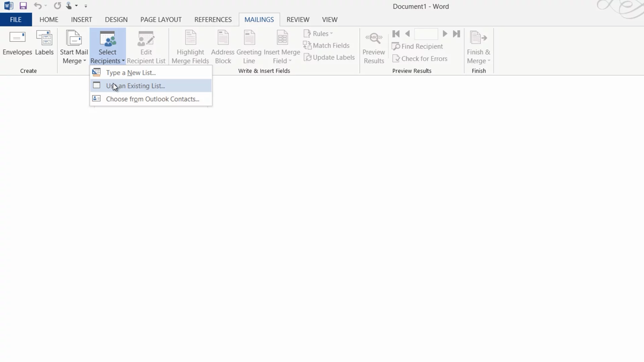Click Edit Recipient List icon
This screenshot has height=362, width=644.
point(146,38)
